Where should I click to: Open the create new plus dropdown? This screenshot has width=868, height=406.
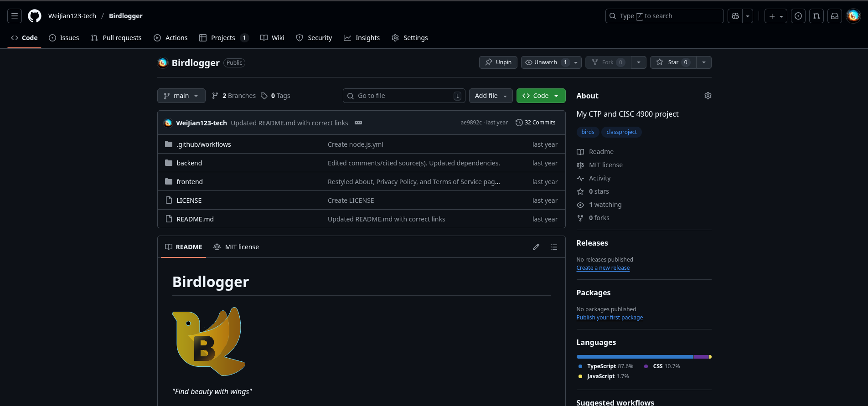point(776,16)
